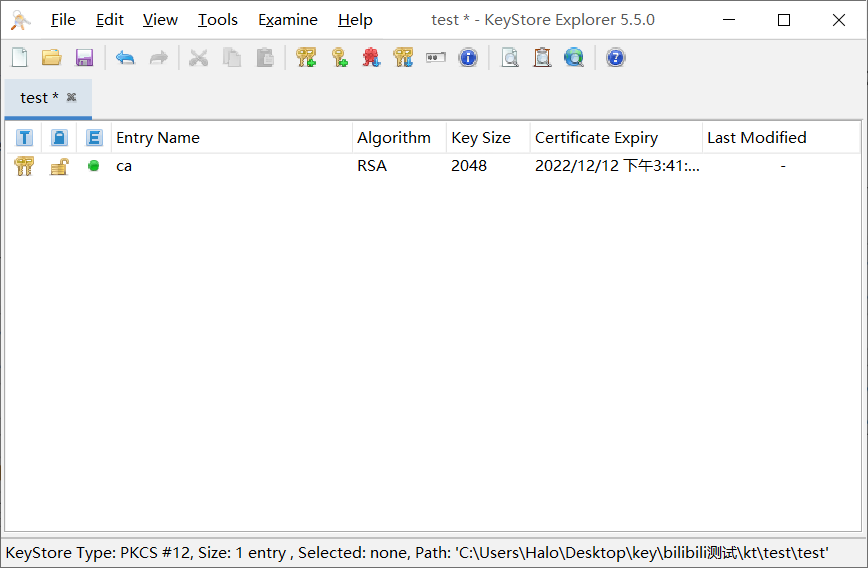Select the ca entry name
The height and width of the screenshot is (568, 868).
click(124, 166)
